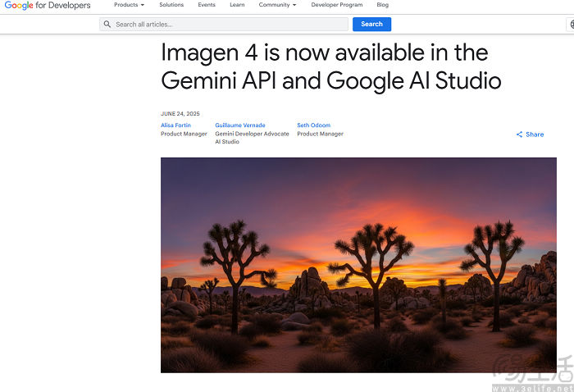Open the Solutions menu item
Screen dimensions: 574x392
click(171, 5)
